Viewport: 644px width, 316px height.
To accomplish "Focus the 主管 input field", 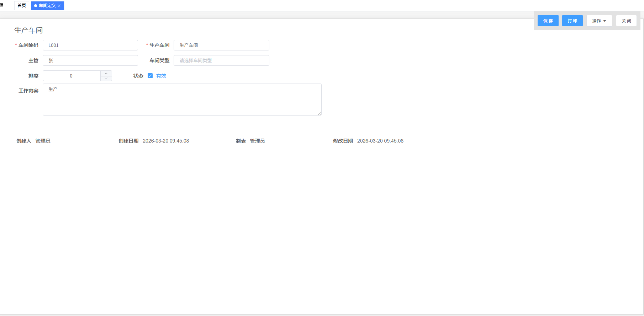I will pos(90,60).
